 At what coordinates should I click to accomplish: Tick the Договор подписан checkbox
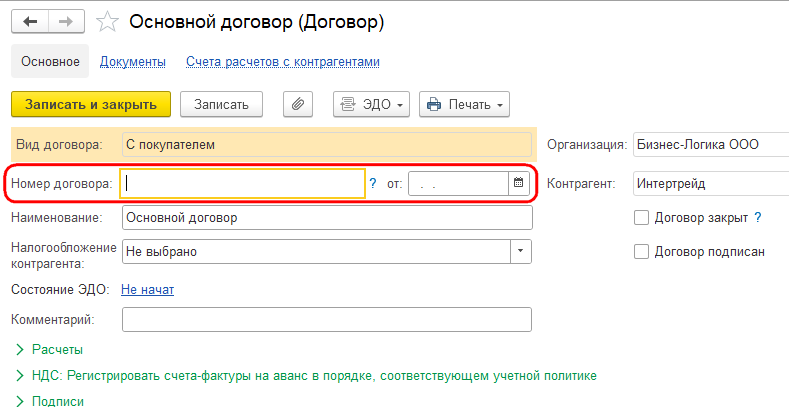(x=642, y=252)
